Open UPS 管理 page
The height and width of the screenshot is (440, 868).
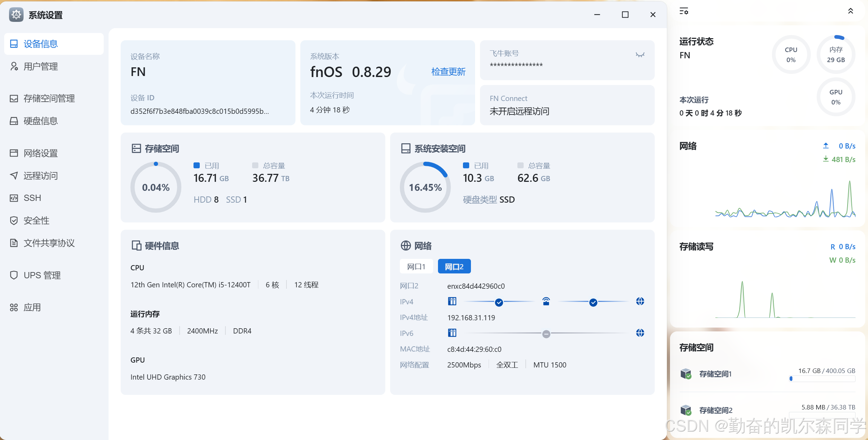[42, 275]
